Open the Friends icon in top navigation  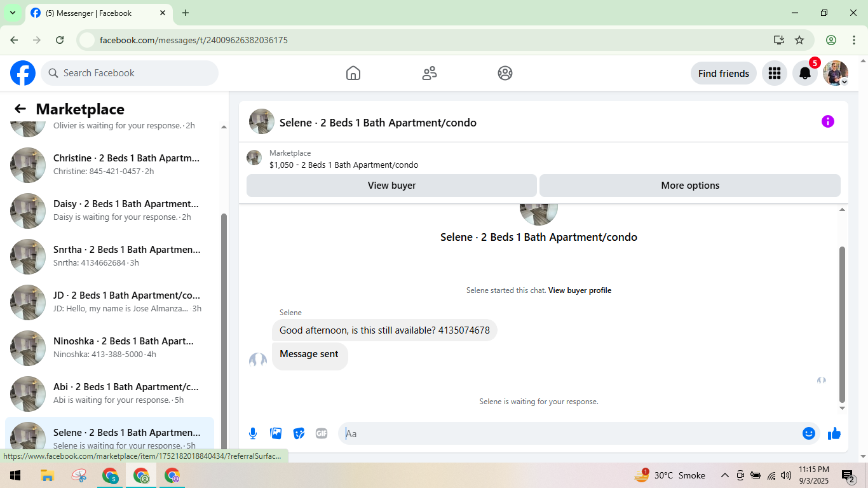[x=430, y=73]
